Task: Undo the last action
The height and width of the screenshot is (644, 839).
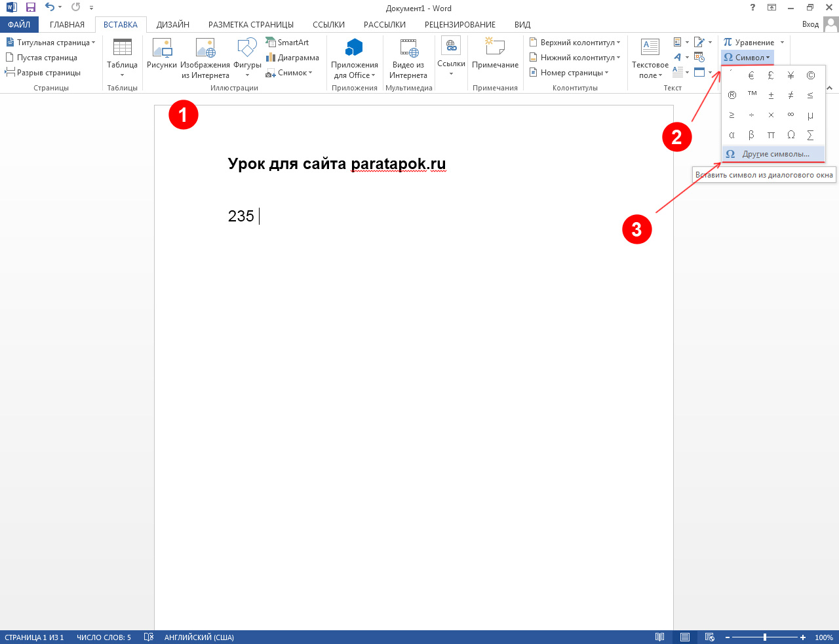Action: [x=50, y=8]
